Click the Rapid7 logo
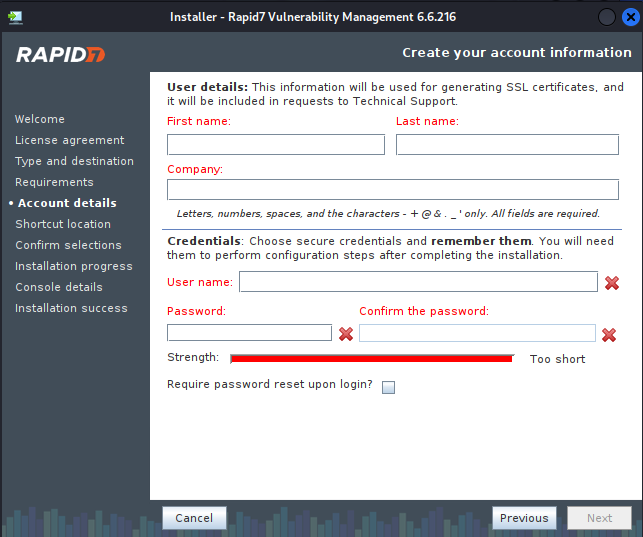This screenshot has width=643, height=537. pyautogui.click(x=60, y=55)
